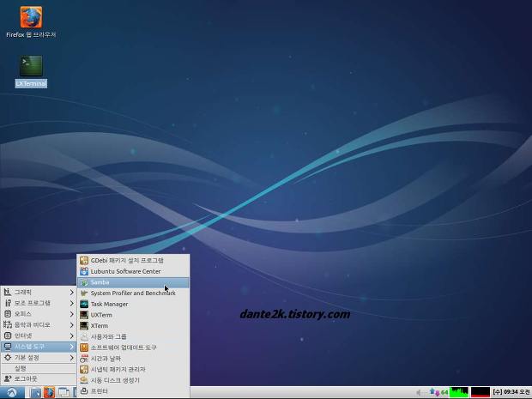This screenshot has height=399, width=532.
Task: Expand the 인터넷 submenu arrow
Action: (x=71, y=336)
